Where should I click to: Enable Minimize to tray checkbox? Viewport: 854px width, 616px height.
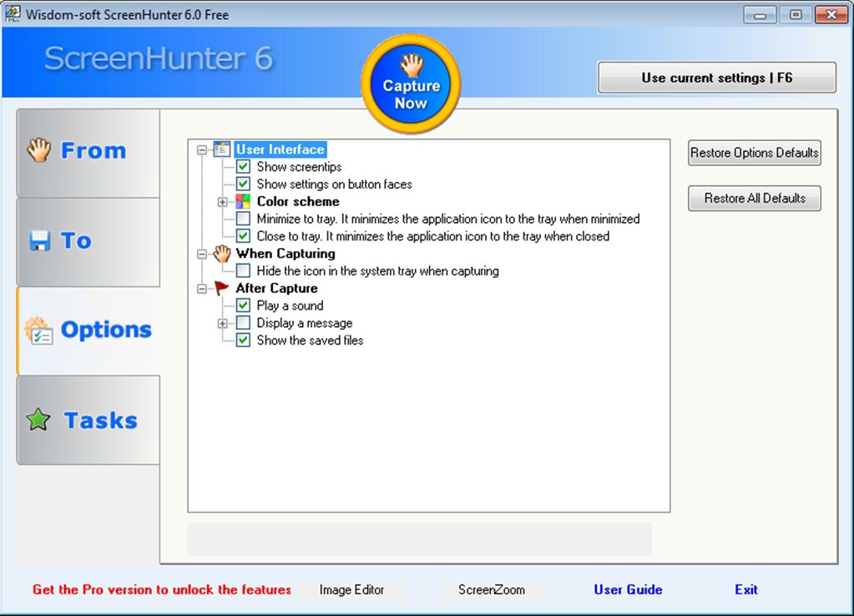(243, 219)
